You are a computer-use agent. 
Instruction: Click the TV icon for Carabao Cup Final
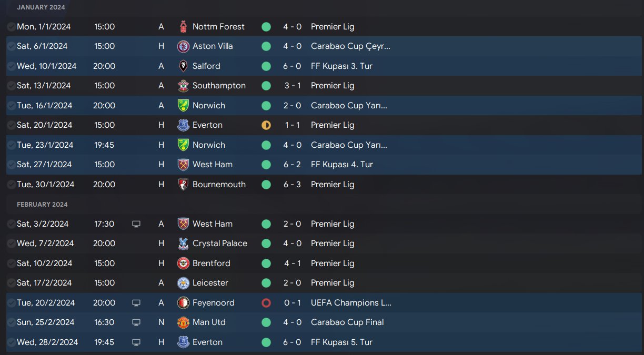coord(136,322)
